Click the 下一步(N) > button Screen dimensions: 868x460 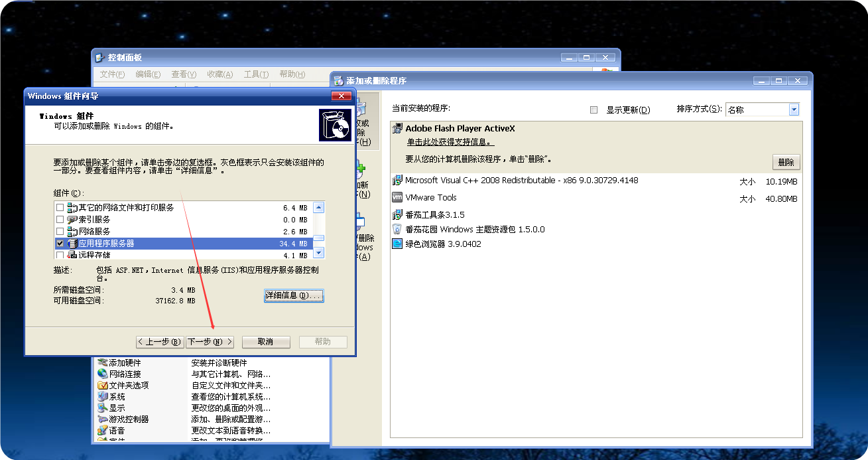pyautogui.click(x=210, y=342)
